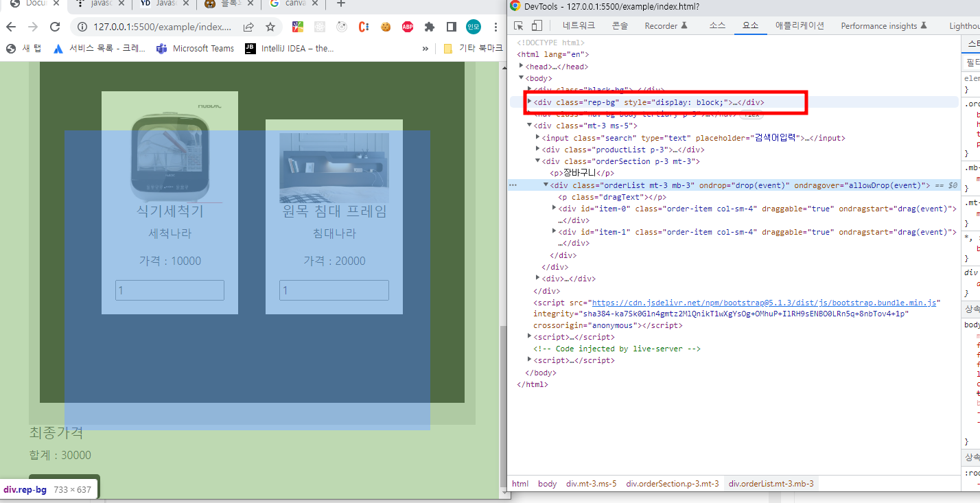Bookmark this page with the star icon
The height and width of the screenshot is (503, 980).
[x=270, y=27]
